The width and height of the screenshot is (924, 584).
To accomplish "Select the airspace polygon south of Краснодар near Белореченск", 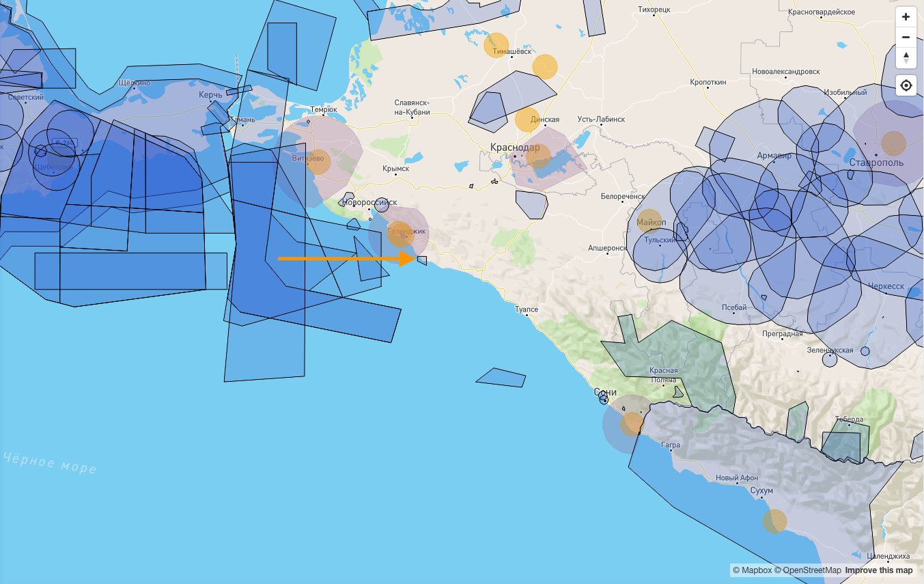I will point(531,204).
